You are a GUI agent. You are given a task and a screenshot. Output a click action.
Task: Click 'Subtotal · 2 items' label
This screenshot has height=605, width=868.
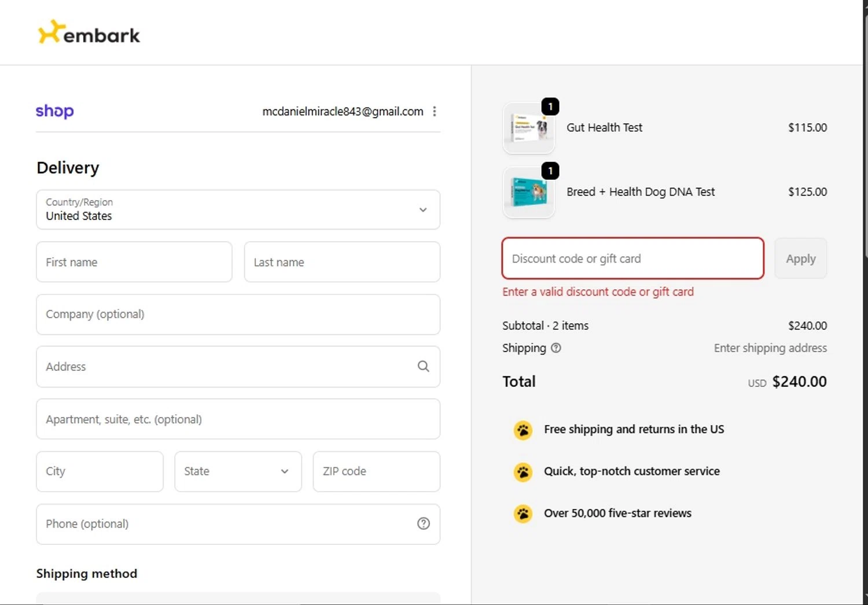point(545,326)
